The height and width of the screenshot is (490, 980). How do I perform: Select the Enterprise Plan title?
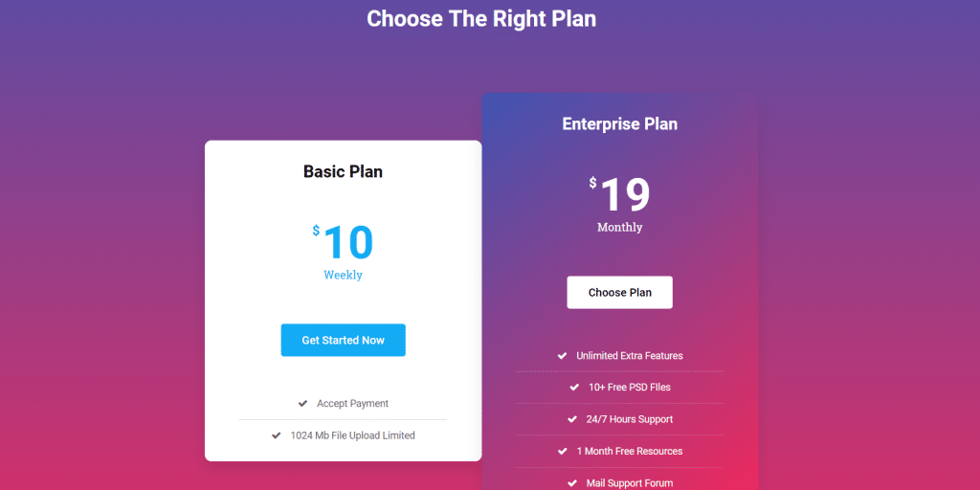pyautogui.click(x=619, y=124)
